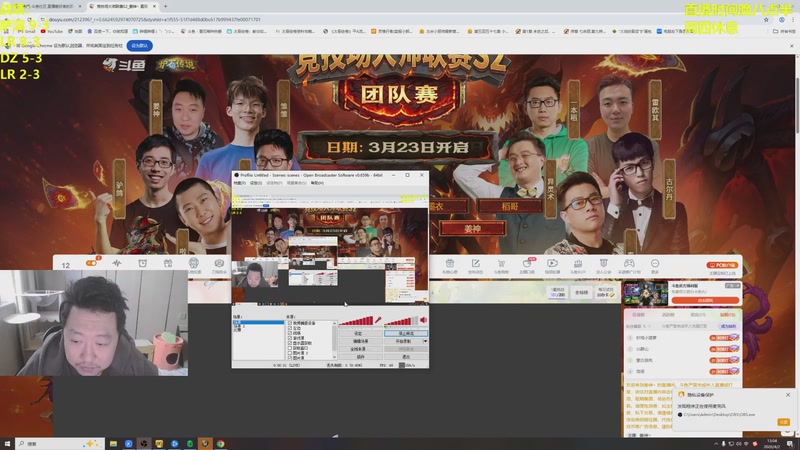Open the 设定 menu in OBS menu bar
The image size is (800, 450).
point(256,183)
